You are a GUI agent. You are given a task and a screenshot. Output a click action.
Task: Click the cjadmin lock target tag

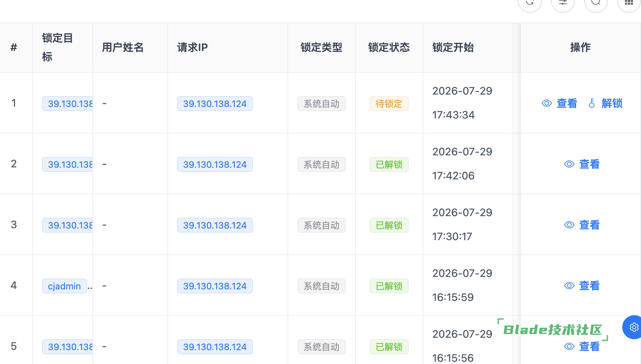(65, 286)
